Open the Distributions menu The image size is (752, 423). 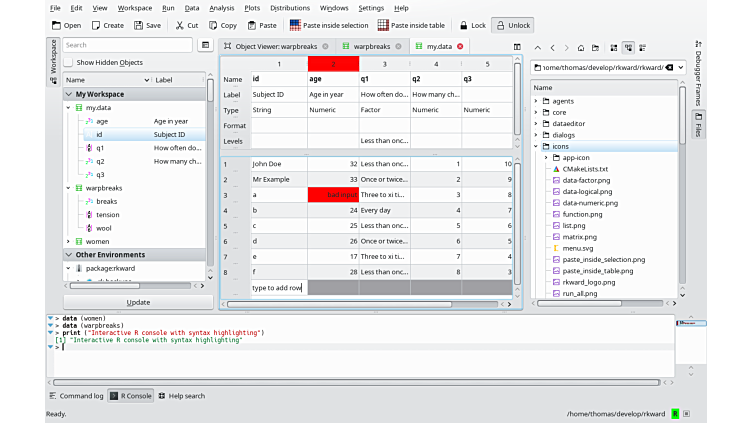click(289, 8)
